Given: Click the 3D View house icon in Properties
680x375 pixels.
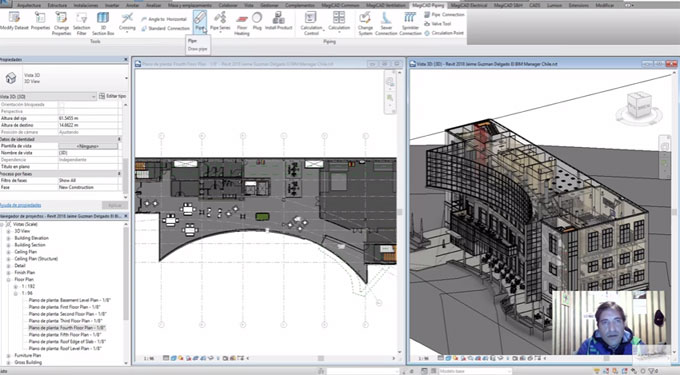Looking at the screenshot, I should [11, 78].
